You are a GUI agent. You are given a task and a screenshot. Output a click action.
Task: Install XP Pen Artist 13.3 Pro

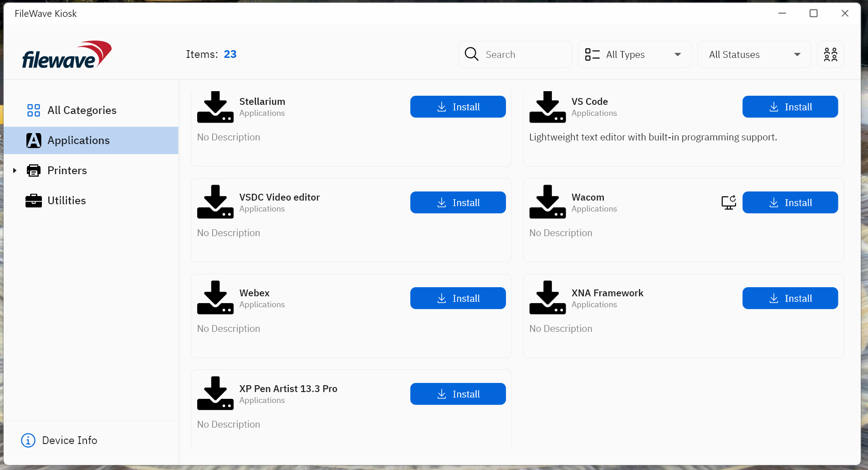458,394
